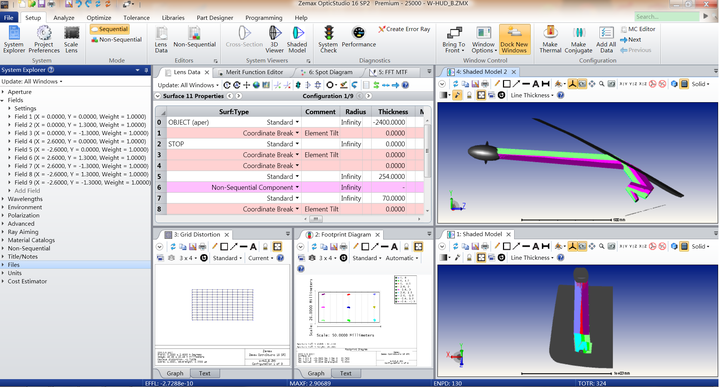Expand the Aperture tree node

click(3, 92)
